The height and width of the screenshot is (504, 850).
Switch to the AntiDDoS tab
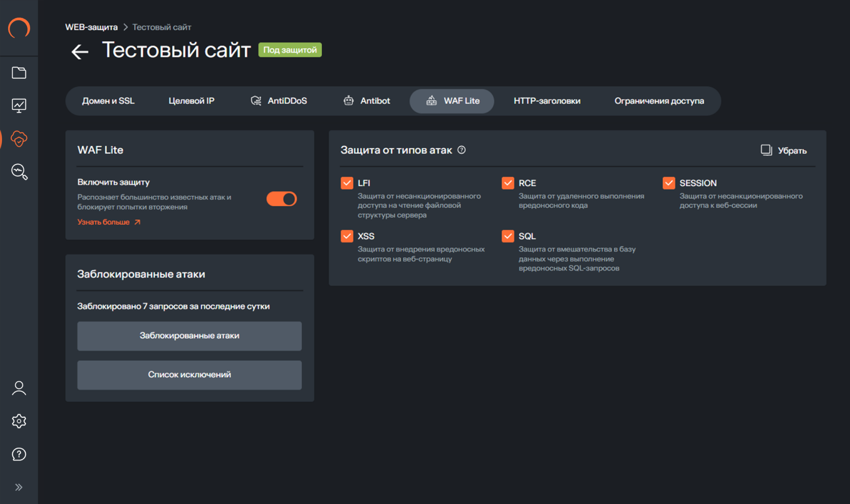tap(279, 101)
